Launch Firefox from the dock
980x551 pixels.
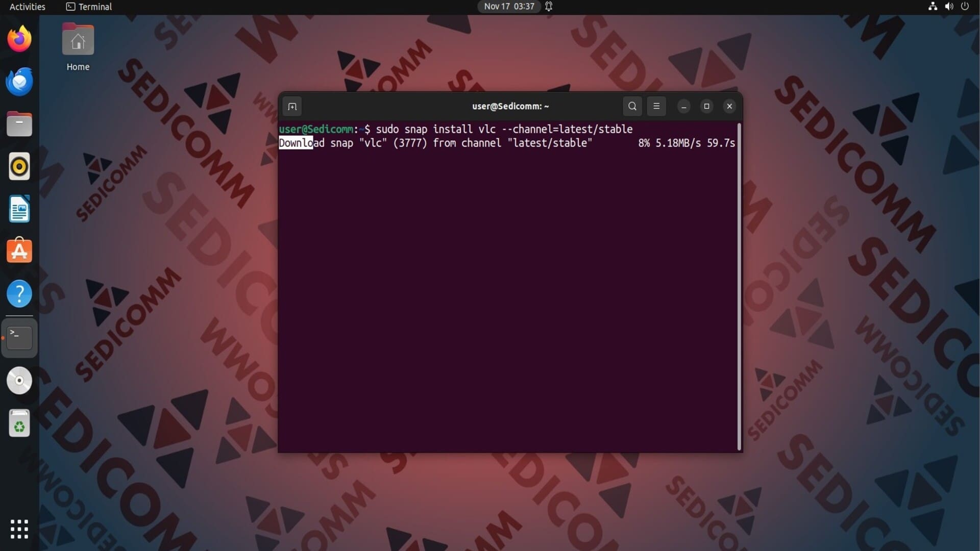pyautogui.click(x=19, y=39)
